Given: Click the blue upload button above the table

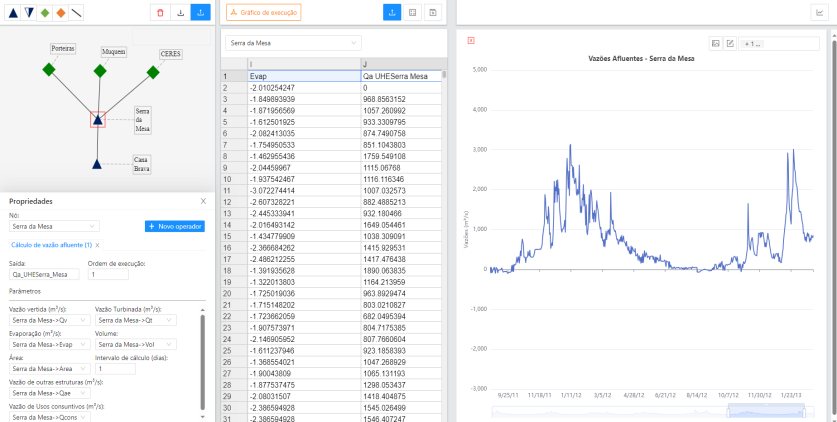Looking at the screenshot, I should click(392, 12).
